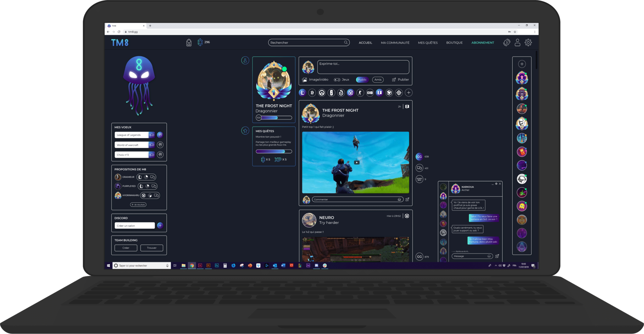Open game selector for Choix n°3 wish
This screenshot has height=334, width=644.
(152, 155)
